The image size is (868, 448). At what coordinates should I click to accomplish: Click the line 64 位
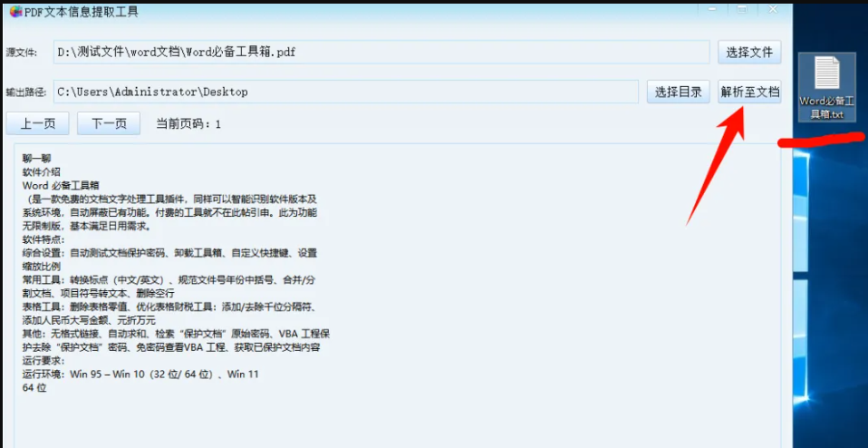(34, 388)
